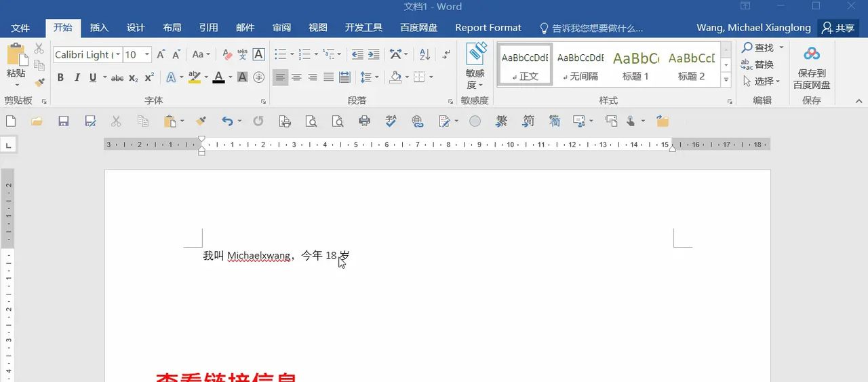868x382 pixels.
Task: Insert hyperlink using the globe link icon
Action: (x=418, y=121)
